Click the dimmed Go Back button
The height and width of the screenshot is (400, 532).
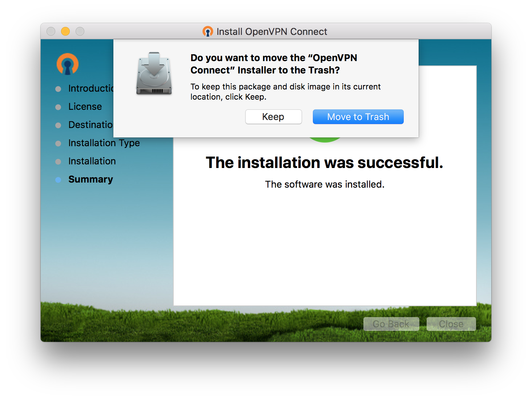coord(391,324)
